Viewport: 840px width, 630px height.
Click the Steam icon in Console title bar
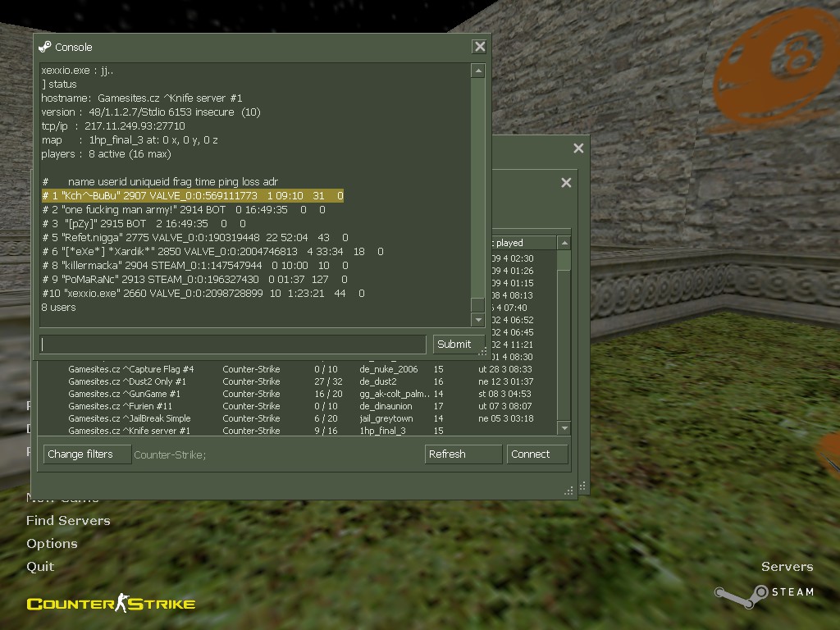pos(44,47)
